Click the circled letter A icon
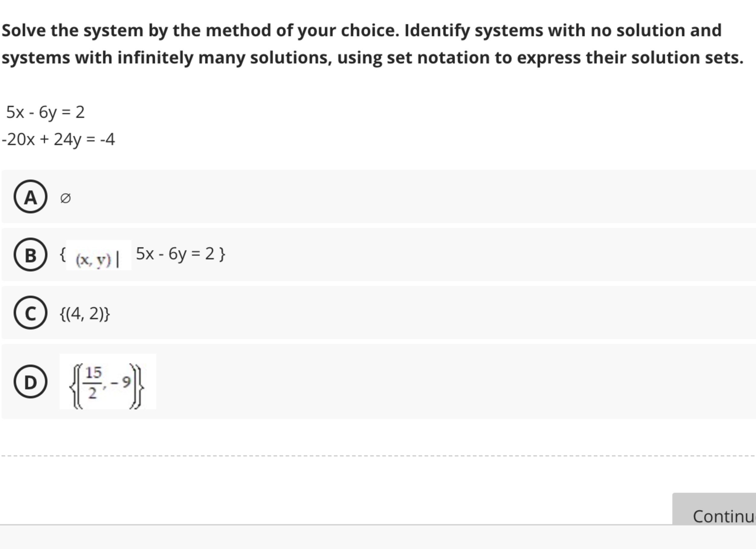Screen dimensions: 756x549 click(30, 198)
